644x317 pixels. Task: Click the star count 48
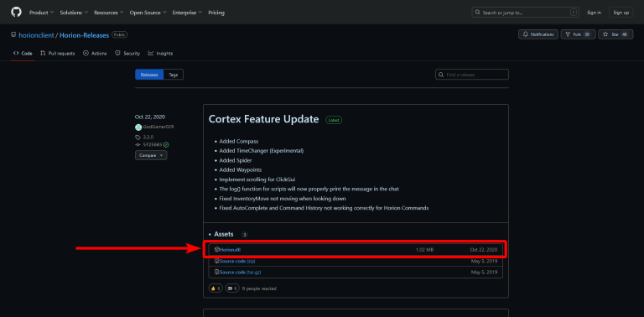tap(625, 34)
